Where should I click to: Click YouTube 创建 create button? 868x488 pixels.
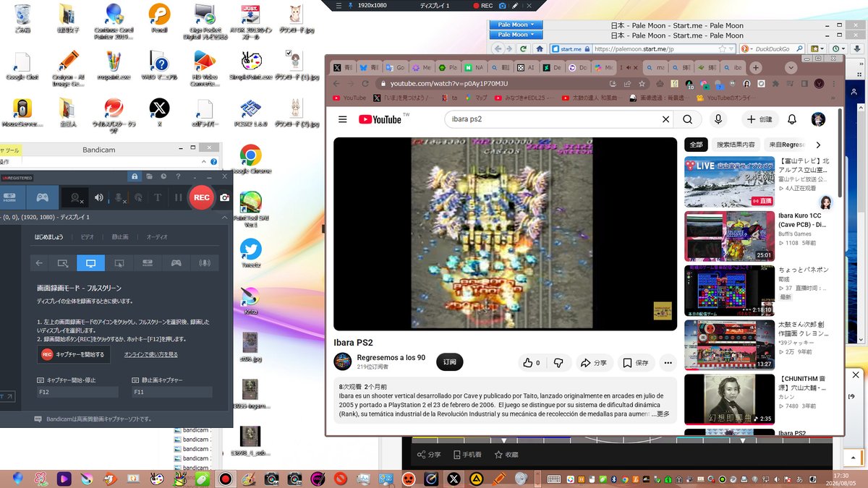(x=759, y=119)
